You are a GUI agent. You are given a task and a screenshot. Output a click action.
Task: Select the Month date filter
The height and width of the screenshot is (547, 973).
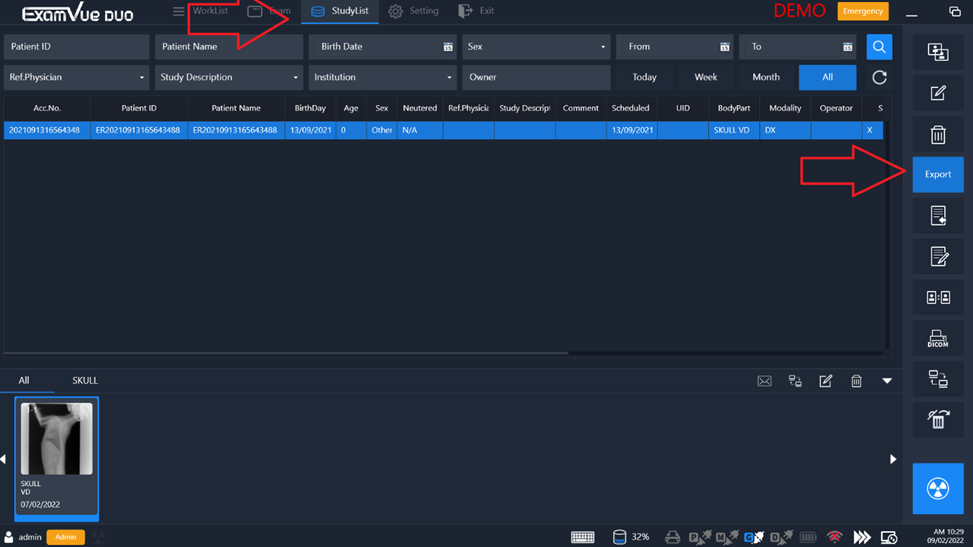766,78
